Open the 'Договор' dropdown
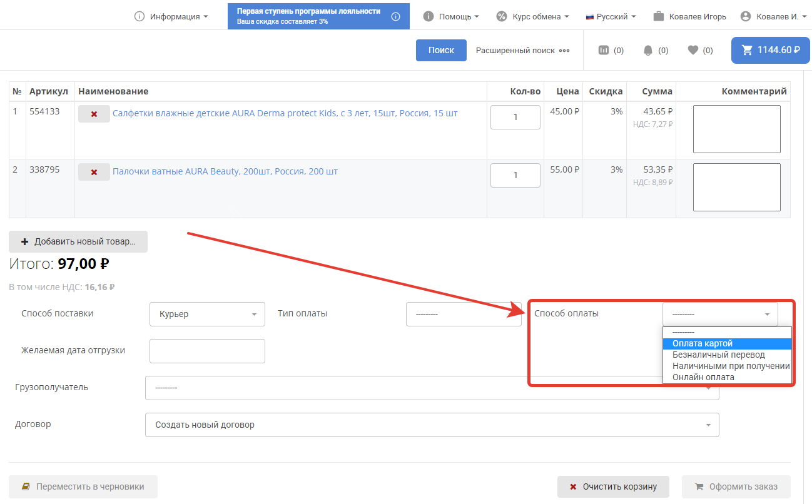Viewport: 812px width, 504px height. coord(432,425)
